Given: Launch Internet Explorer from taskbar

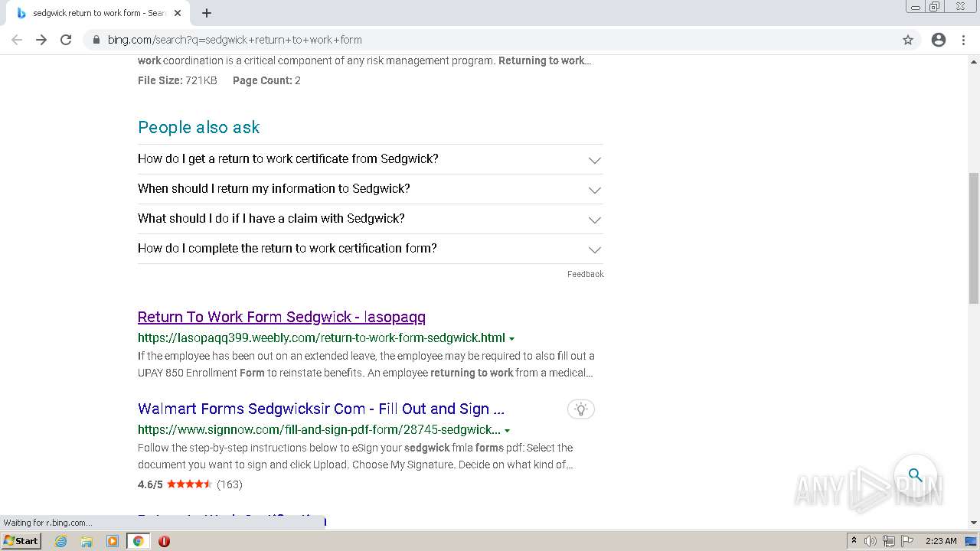Looking at the screenshot, I should click(61, 541).
